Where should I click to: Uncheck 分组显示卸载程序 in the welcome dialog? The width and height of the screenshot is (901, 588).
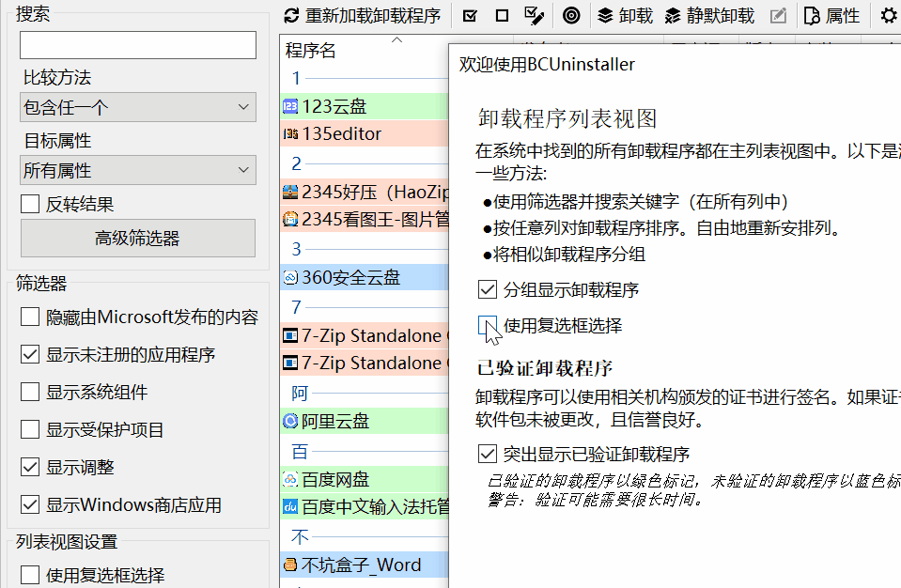point(488,289)
